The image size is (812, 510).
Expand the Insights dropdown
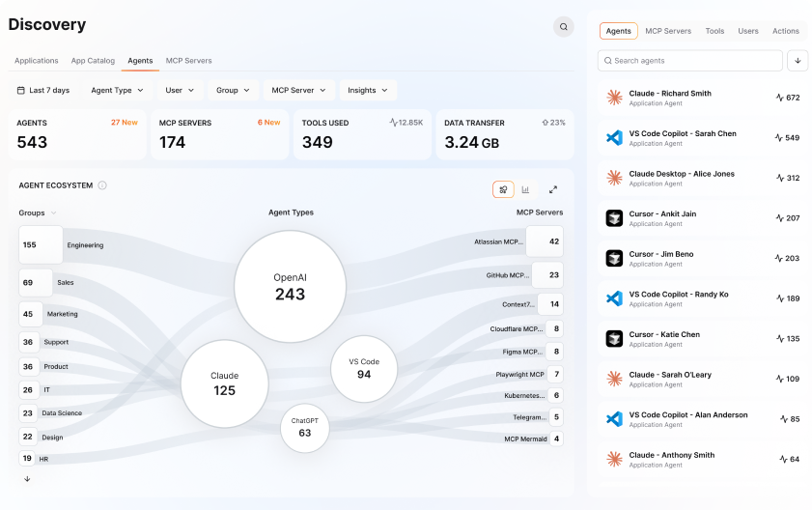368,90
